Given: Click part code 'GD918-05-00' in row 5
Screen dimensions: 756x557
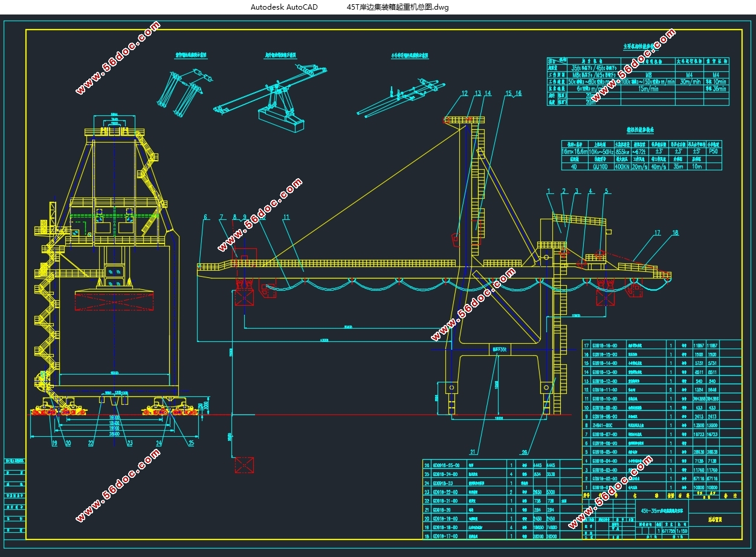Looking at the screenshot, I should point(605,451).
